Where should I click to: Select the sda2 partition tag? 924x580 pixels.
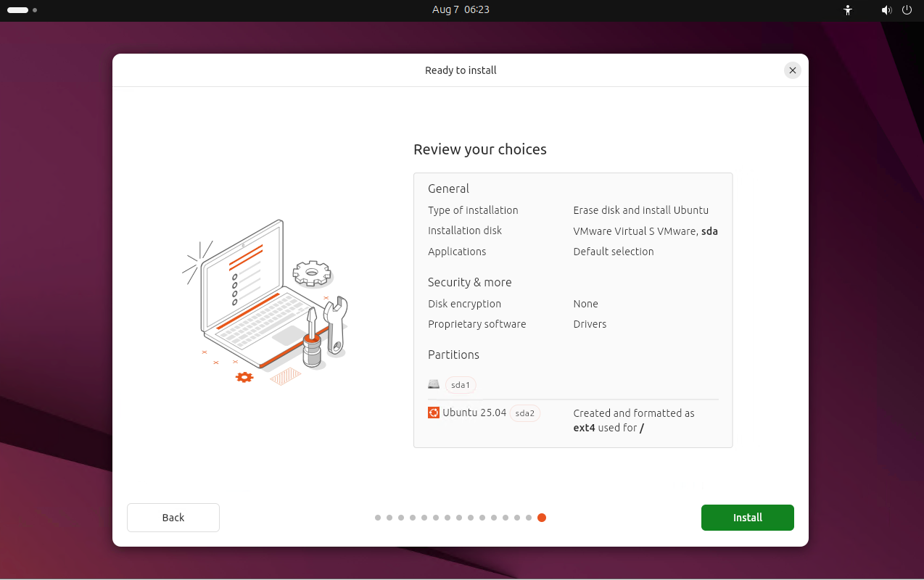click(525, 413)
